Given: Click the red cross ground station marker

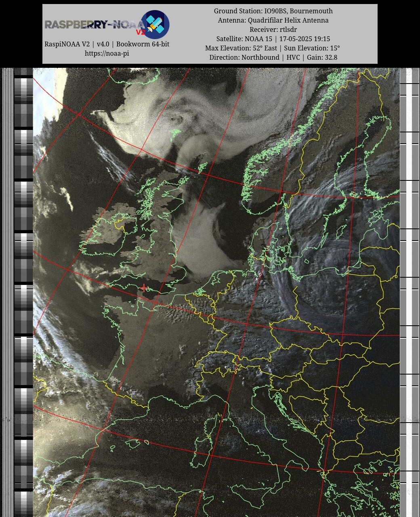Looking at the screenshot, I should [144, 288].
